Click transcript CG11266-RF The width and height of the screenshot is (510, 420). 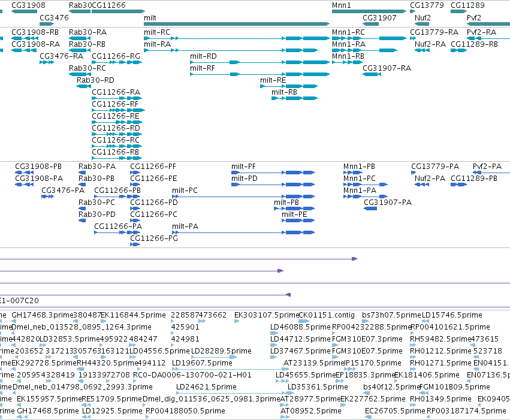point(119,110)
